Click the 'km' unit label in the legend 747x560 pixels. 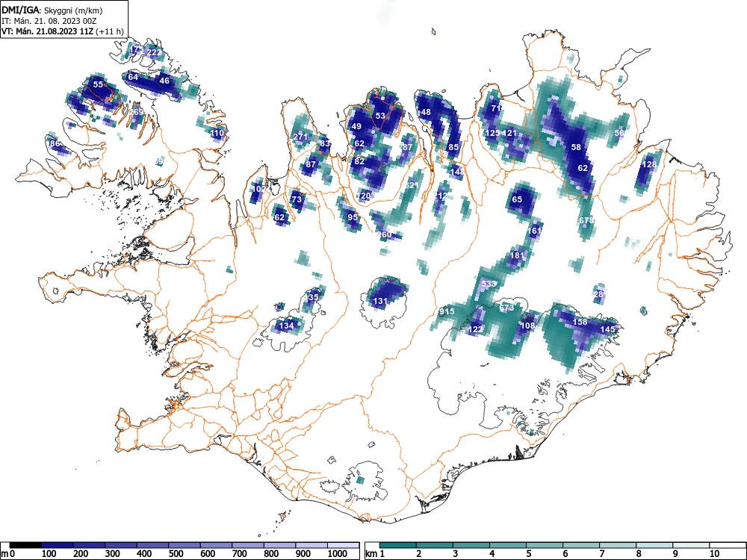click(371, 554)
